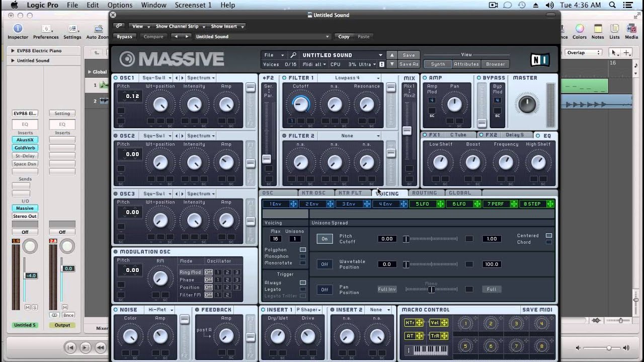Load next preset with up arrow
The height and width of the screenshot is (362, 644).
click(392, 55)
